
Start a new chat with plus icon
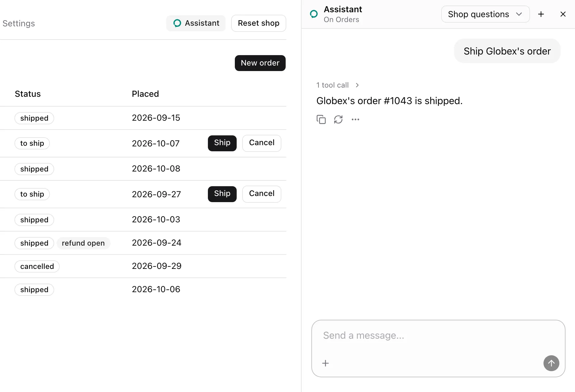point(541,14)
